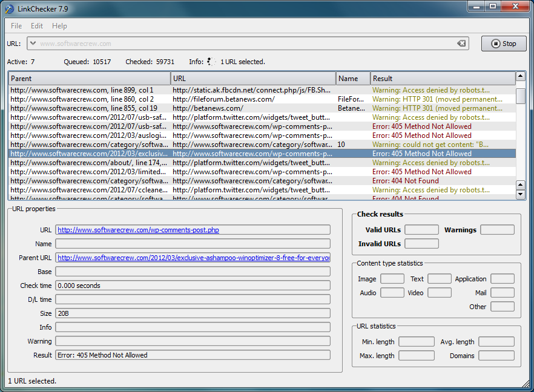Viewport: 534px width, 392px height.
Task: Click the LinkChecker icon in the title bar
Action: 10,8
